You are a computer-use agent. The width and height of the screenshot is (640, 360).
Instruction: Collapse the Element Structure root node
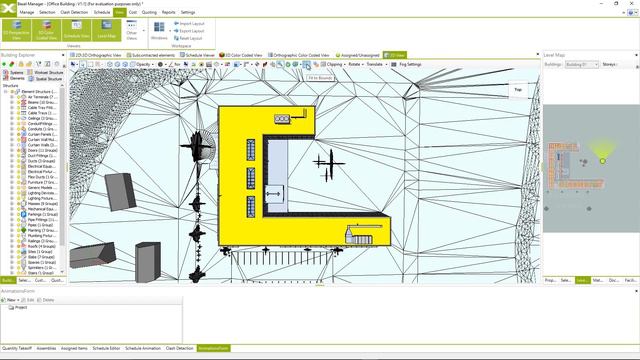click(x=6, y=92)
